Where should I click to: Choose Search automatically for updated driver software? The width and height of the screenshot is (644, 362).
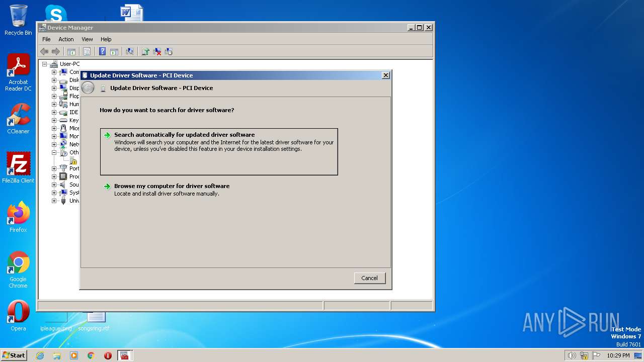219,152
